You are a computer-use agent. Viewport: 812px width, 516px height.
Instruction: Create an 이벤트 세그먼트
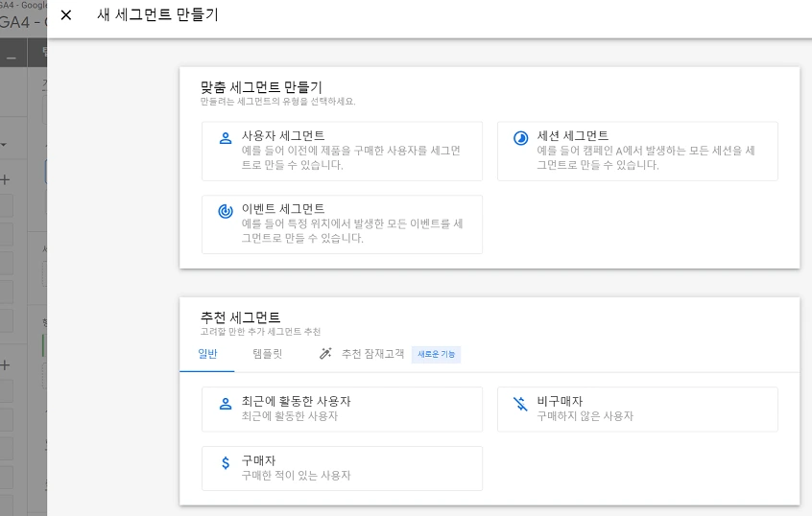pos(342,223)
